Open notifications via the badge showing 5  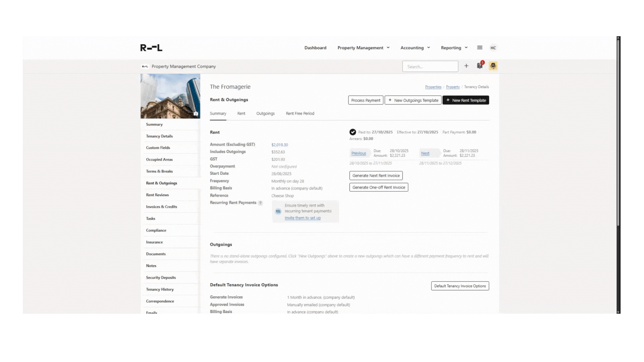[x=480, y=66]
